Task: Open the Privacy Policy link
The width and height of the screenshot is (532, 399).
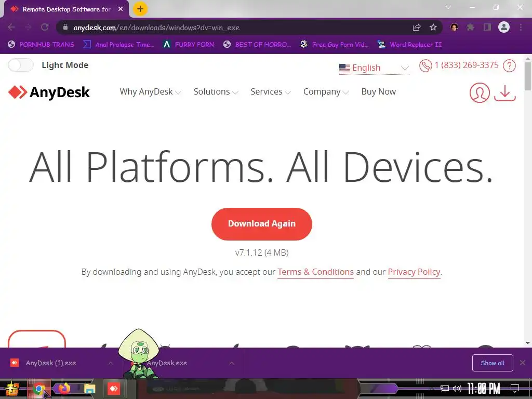Action: [414, 272]
